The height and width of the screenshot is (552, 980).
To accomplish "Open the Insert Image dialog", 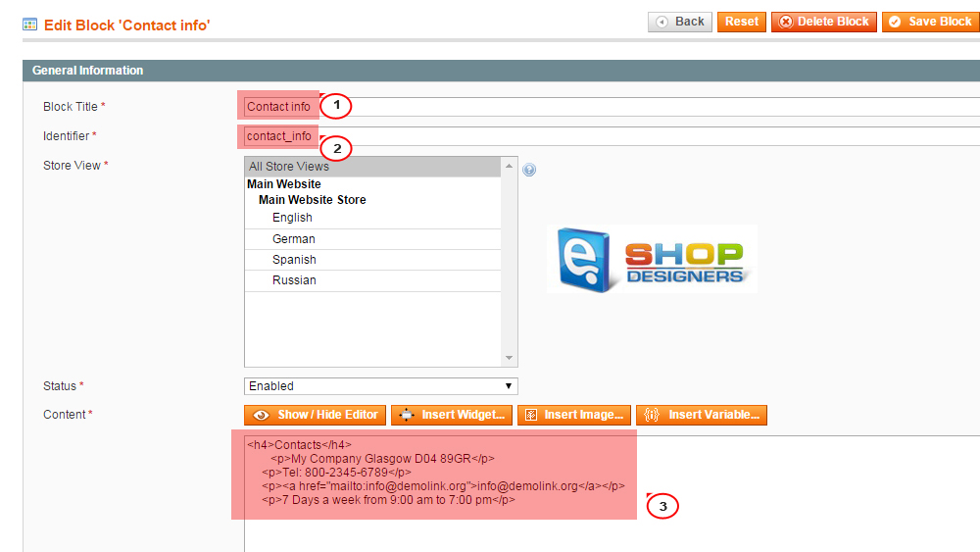I will pyautogui.click(x=573, y=415).
